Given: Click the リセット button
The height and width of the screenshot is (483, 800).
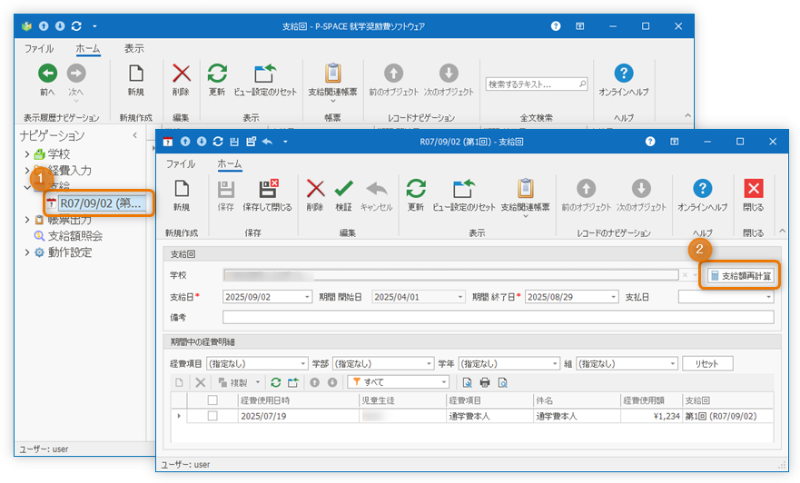Looking at the screenshot, I should [x=708, y=363].
